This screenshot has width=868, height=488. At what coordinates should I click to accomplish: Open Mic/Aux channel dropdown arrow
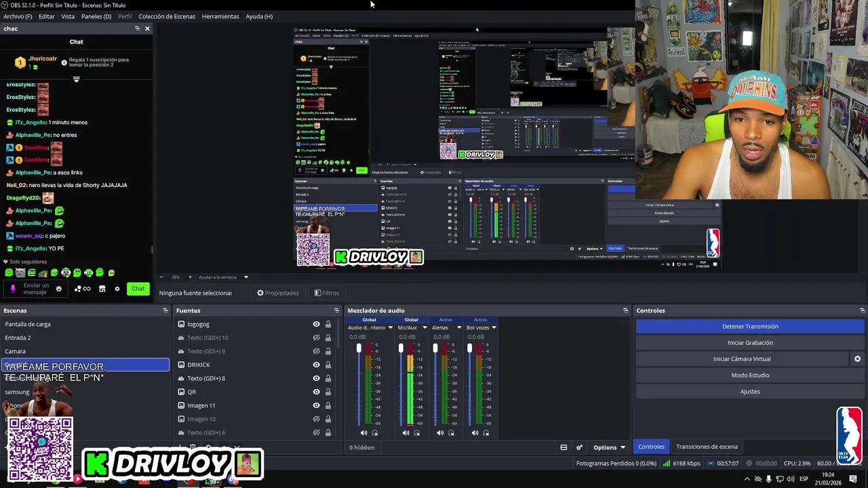click(x=425, y=327)
